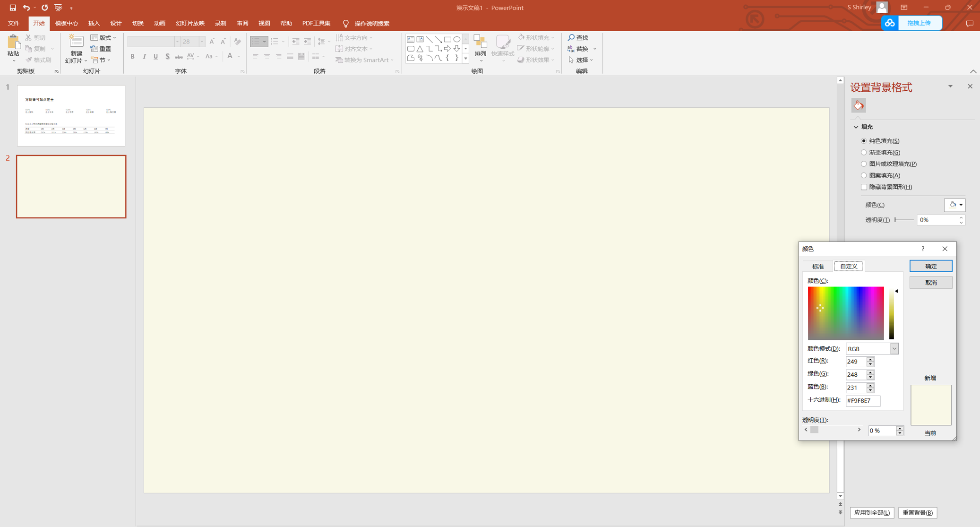This screenshot has width=980, height=527.
Task: Select the Arrange (排列) icon
Action: (x=480, y=43)
